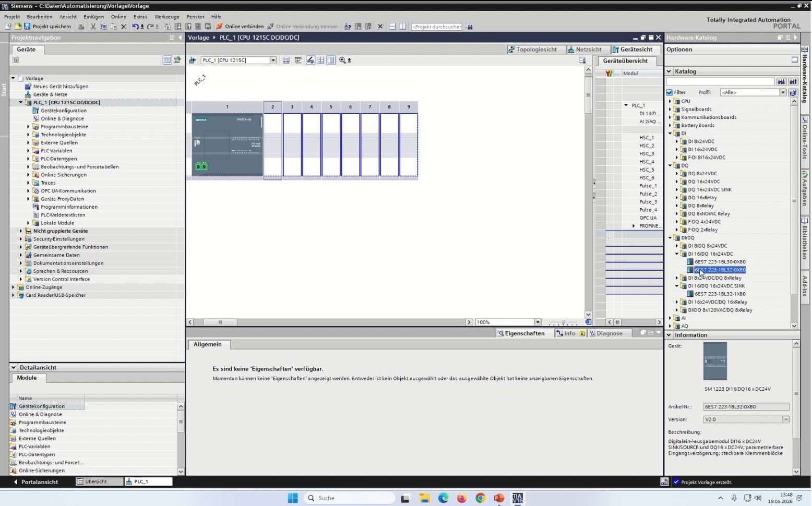
Task: Click the profile settings icon beside Profil dropdown
Action: (793, 92)
